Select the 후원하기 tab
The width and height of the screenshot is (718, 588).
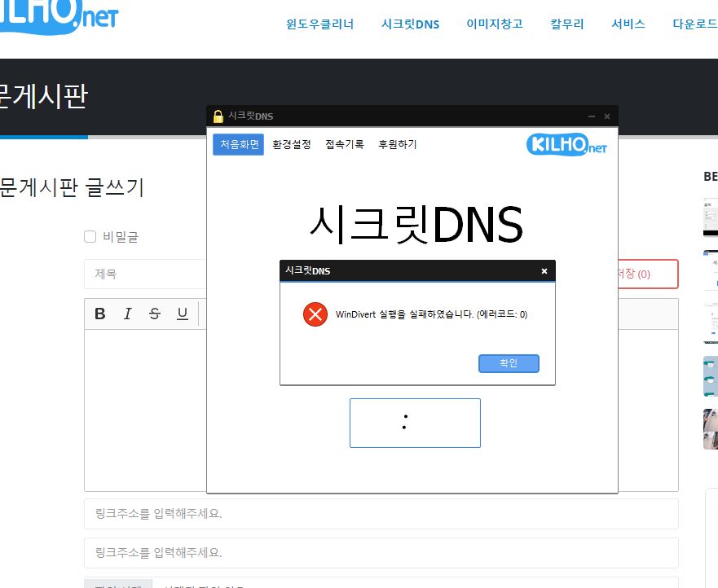pos(397,145)
